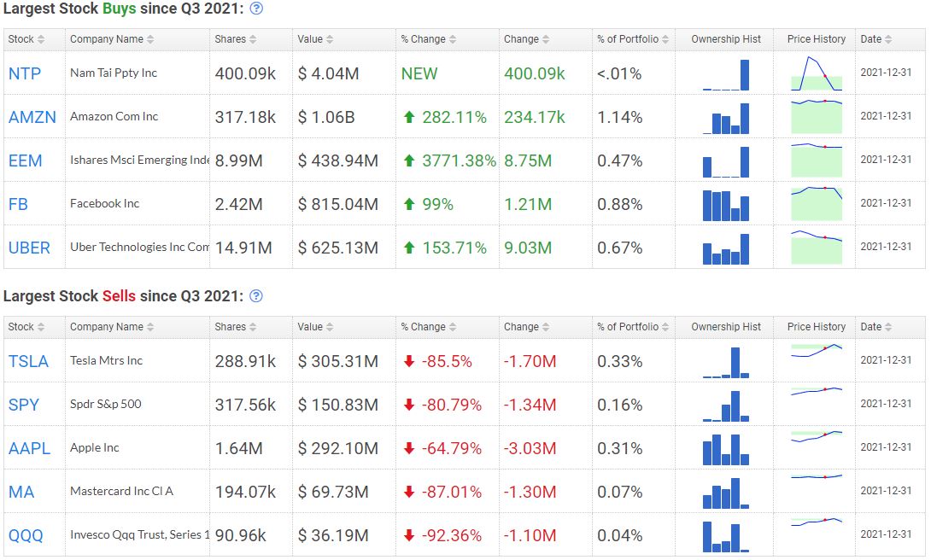The height and width of the screenshot is (560, 931).
Task: Select the Amazon Com Inc company name
Action: (x=114, y=116)
